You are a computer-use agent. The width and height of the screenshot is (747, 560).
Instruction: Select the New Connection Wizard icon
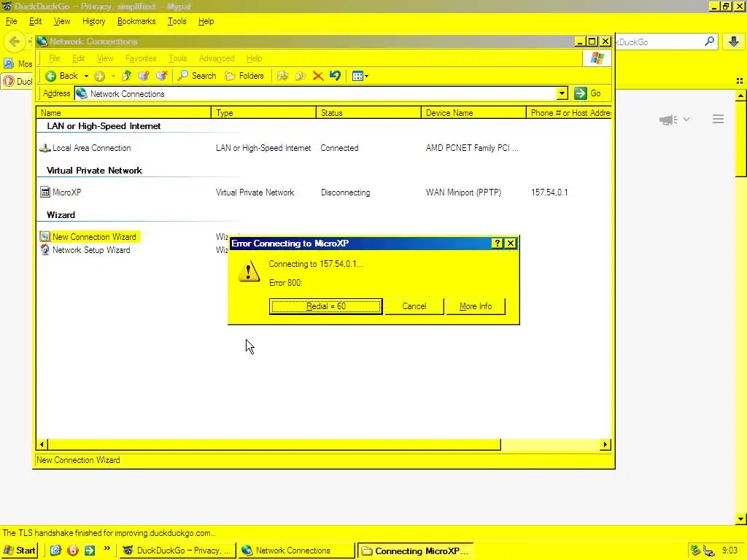pyautogui.click(x=44, y=237)
